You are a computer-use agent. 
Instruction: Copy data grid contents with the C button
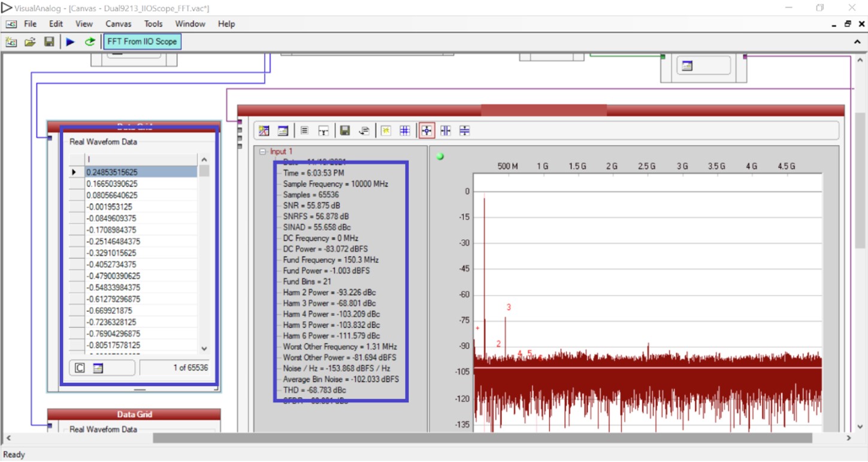[80, 367]
